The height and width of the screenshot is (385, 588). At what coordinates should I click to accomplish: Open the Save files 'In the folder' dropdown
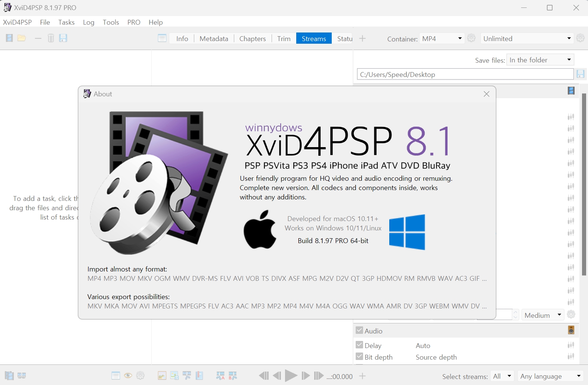(540, 60)
